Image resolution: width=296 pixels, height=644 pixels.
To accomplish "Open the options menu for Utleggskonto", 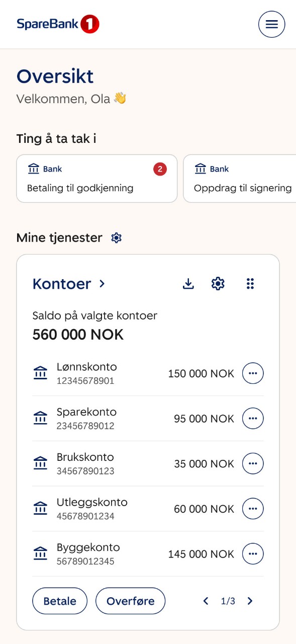I will coord(253,509).
